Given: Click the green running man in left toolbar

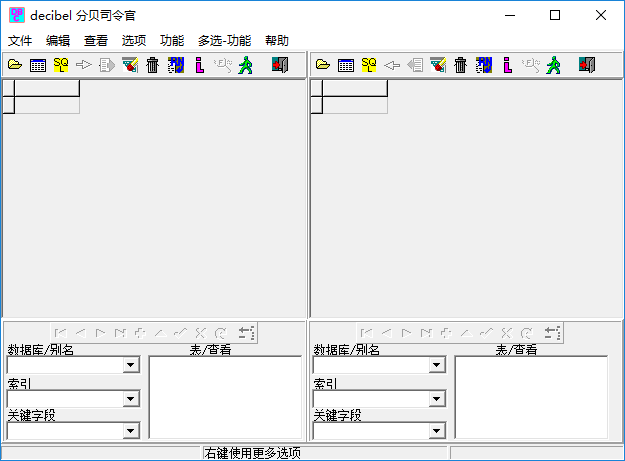Looking at the screenshot, I should [x=246, y=65].
